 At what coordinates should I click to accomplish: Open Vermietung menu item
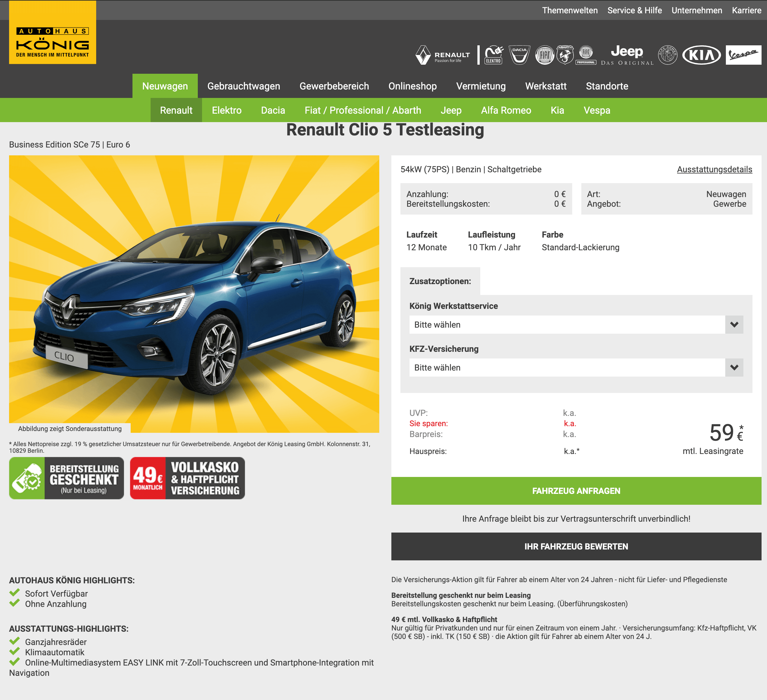[x=481, y=86]
